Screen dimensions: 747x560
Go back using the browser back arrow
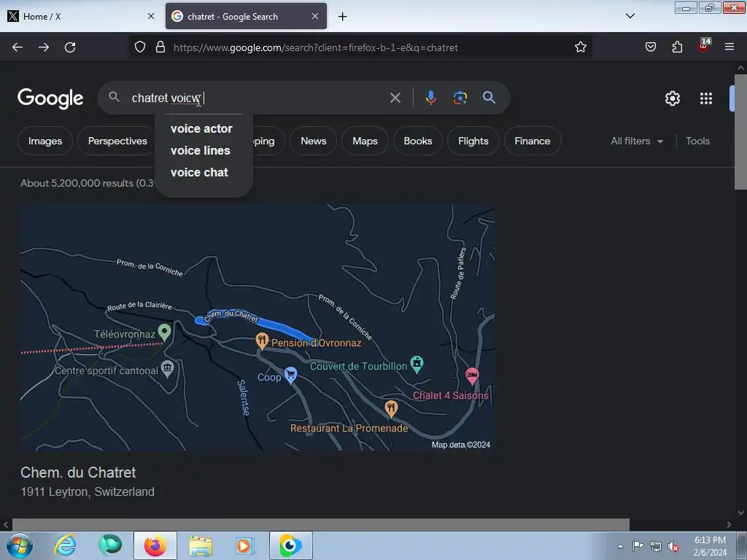point(18,47)
